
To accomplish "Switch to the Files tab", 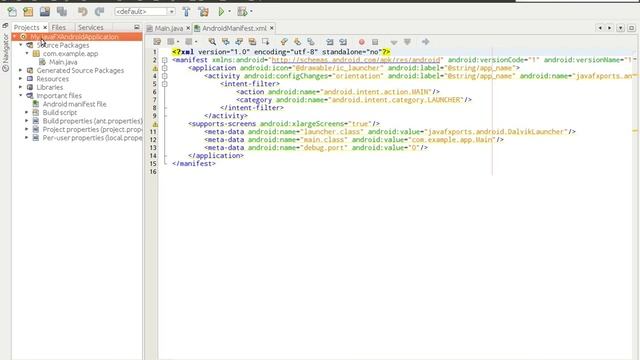I will click(58, 27).
